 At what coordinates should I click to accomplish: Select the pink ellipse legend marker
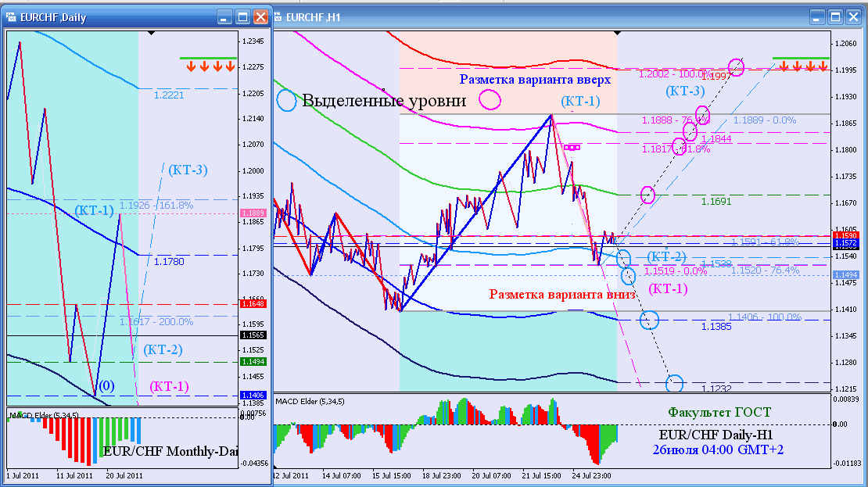[490, 99]
